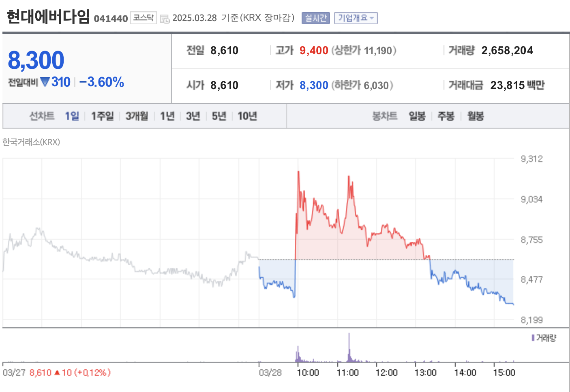Show the 5년 line chart
Viewport: 570px width, 392px height.
(219, 116)
